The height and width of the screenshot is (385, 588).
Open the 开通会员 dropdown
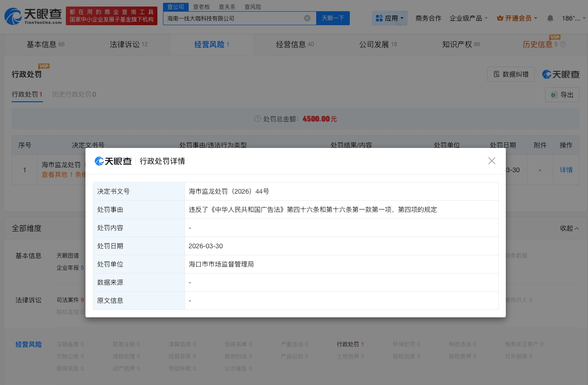click(517, 18)
